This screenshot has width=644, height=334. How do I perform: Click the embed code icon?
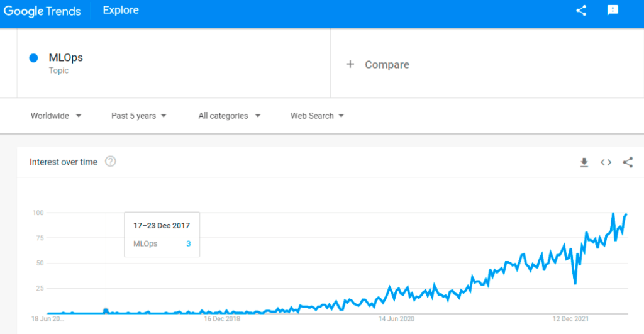click(606, 162)
